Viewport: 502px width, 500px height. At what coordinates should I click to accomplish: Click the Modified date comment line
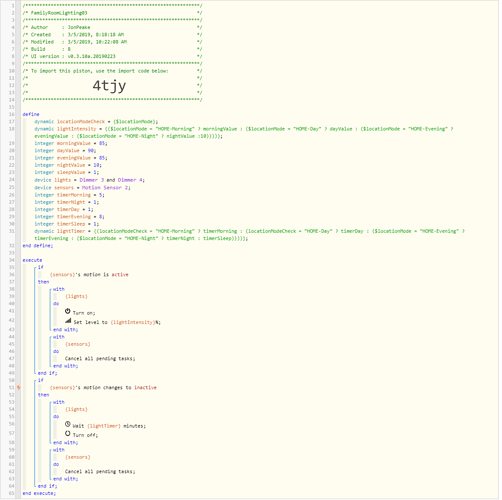click(x=112, y=42)
